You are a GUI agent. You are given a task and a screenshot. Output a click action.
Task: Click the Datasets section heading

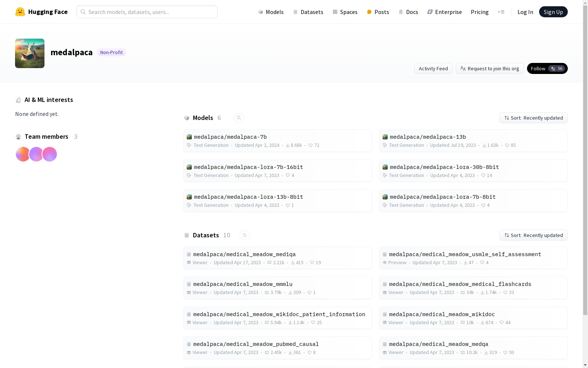tap(206, 235)
